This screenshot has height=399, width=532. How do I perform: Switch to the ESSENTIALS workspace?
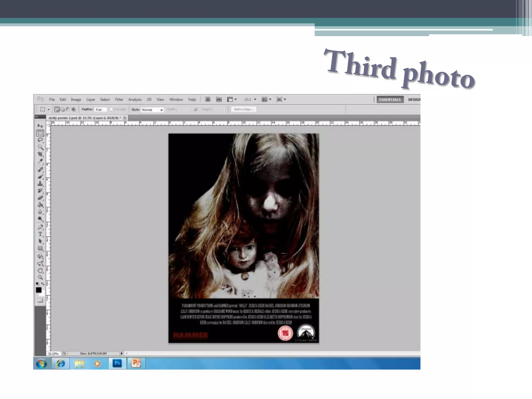coord(390,99)
